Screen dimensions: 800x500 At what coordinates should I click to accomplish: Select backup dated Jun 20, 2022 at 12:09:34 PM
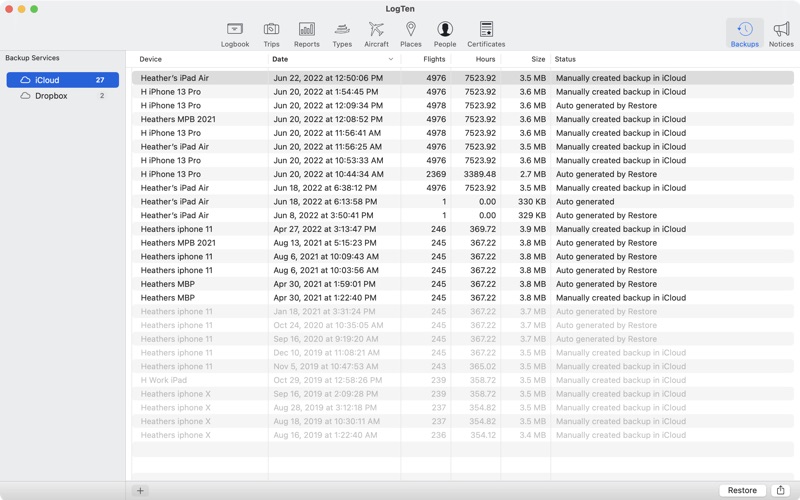tap(463, 106)
